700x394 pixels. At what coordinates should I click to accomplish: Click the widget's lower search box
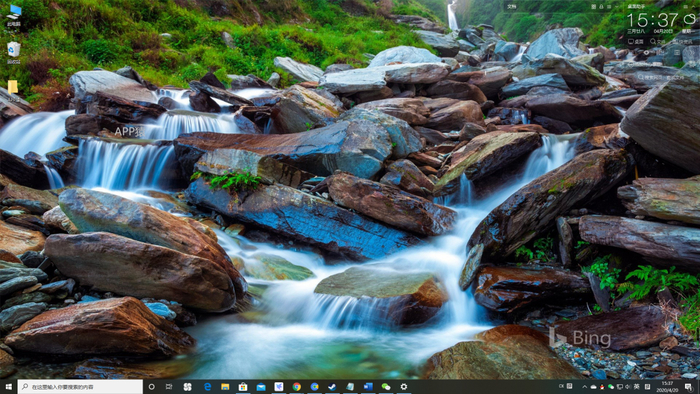click(661, 78)
